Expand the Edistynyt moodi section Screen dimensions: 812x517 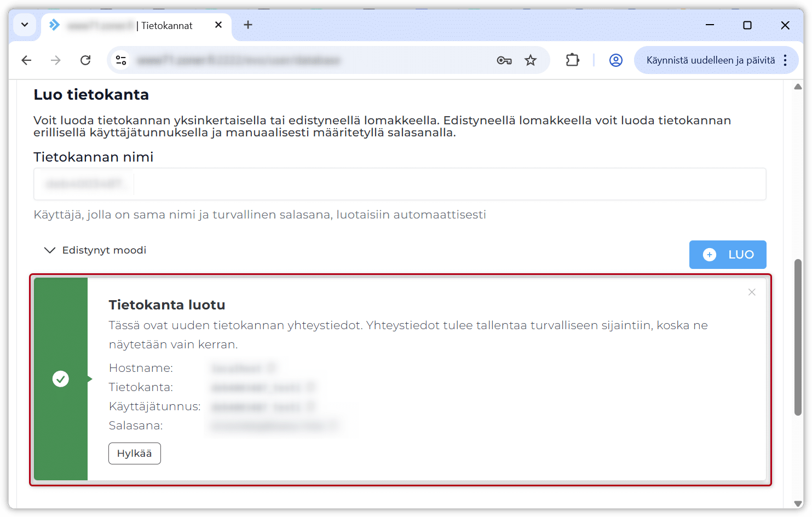tap(95, 250)
